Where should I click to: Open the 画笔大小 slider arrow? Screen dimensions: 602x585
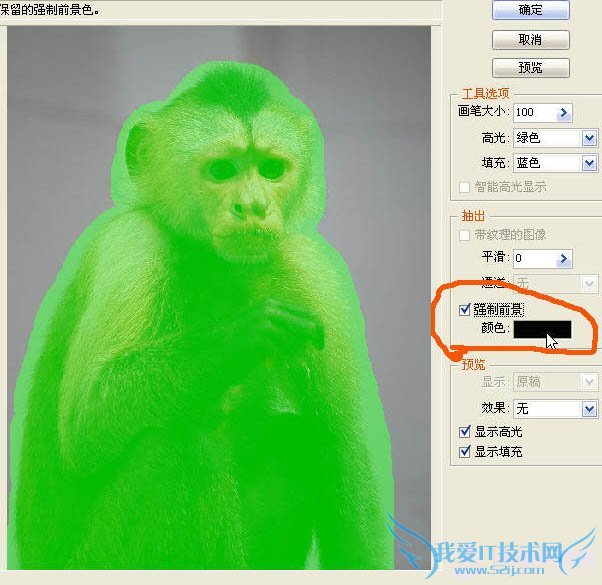(564, 112)
